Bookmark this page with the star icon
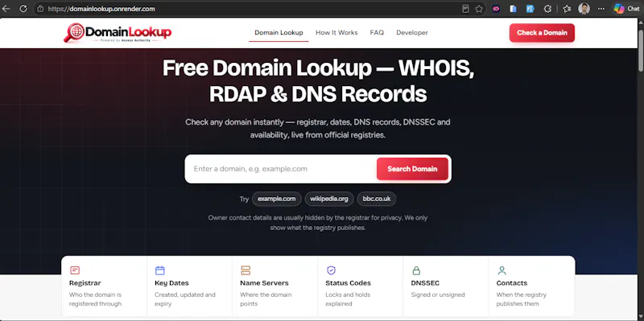Image resolution: width=644 pixels, height=321 pixels. [x=479, y=9]
